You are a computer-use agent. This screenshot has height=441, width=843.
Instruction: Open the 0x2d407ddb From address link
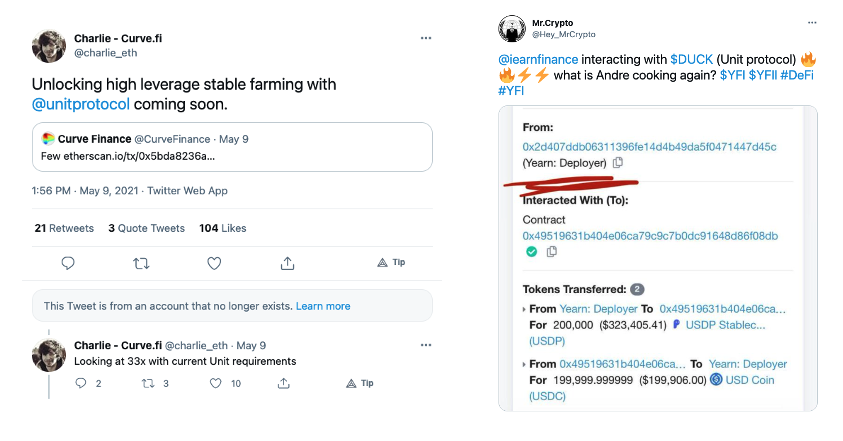pyautogui.click(x=649, y=147)
